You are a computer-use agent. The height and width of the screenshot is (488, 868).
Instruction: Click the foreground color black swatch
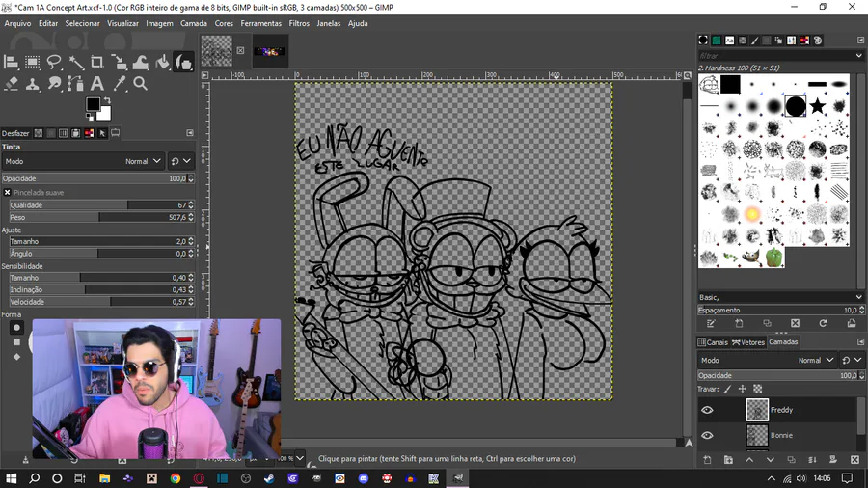click(93, 104)
